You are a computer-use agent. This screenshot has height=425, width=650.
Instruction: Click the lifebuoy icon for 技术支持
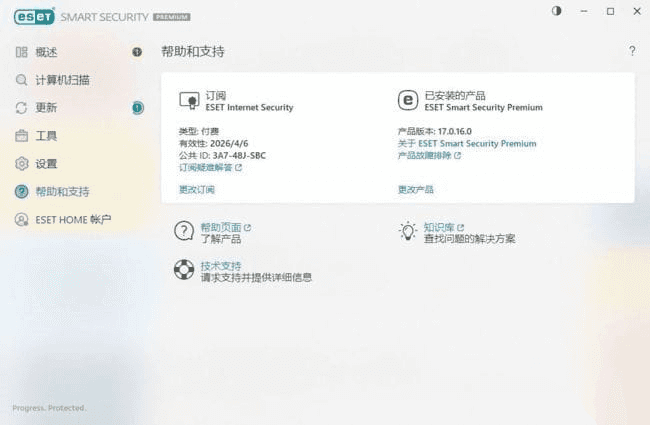[184, 270]
